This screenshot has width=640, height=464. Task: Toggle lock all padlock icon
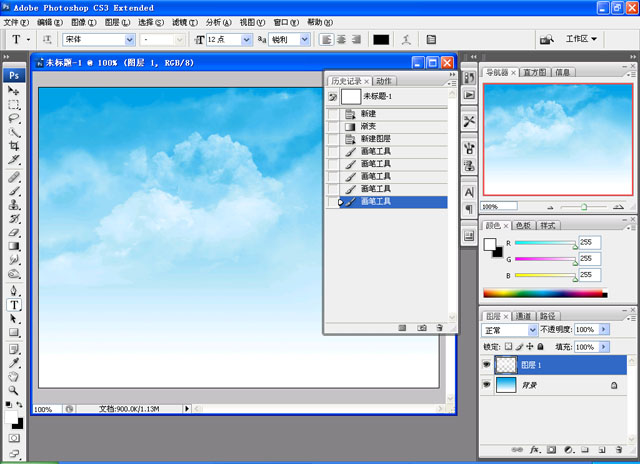tap(540, 346)
